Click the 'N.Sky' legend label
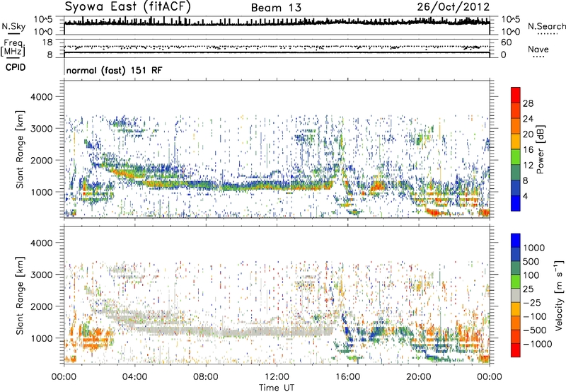 (13, 26)
